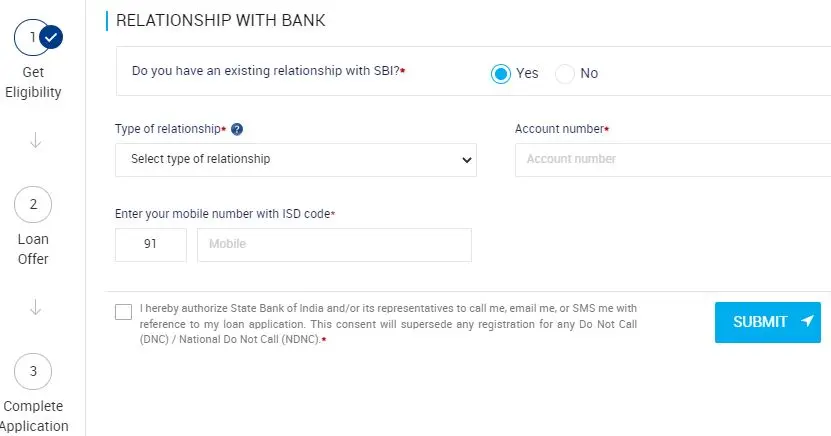Click the chevron arrow of relationship dropdown
The height and width of the screenshot is (436, 831).
point(466,159)
